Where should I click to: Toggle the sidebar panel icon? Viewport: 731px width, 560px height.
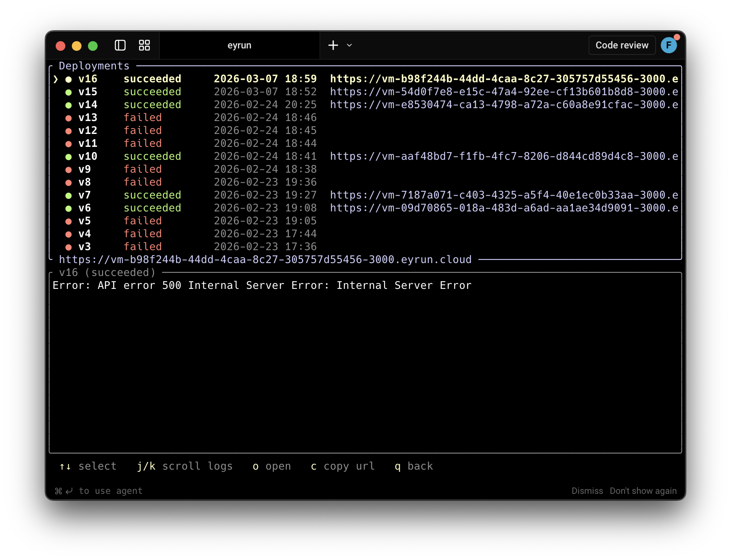[x=120, y=46]
